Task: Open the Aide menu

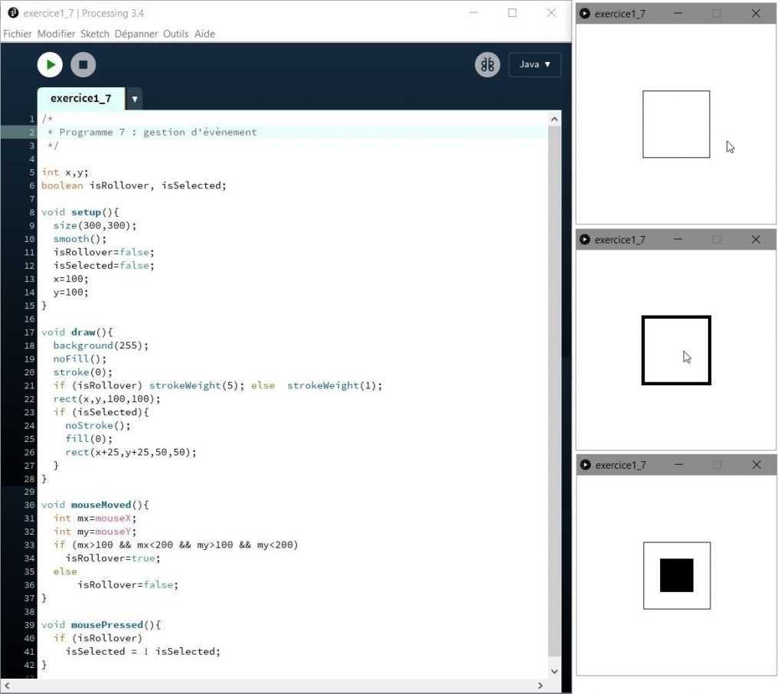Action: click(x=204, y=34)
